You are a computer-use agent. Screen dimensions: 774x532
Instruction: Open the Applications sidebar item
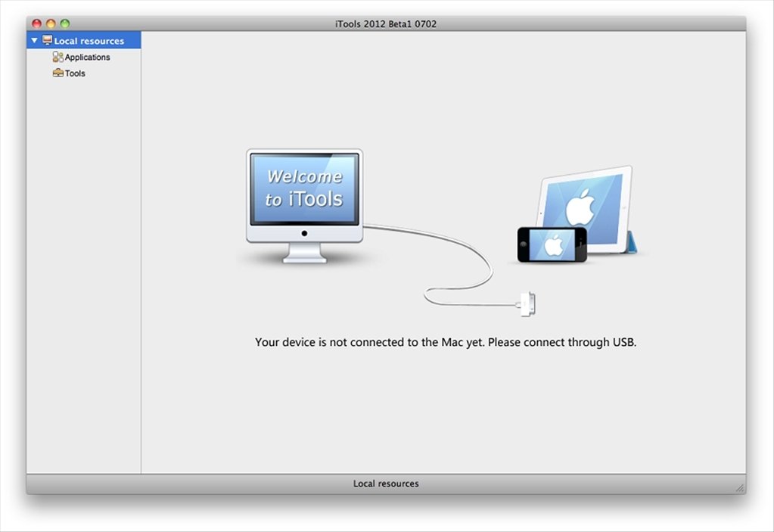[87, 58]
